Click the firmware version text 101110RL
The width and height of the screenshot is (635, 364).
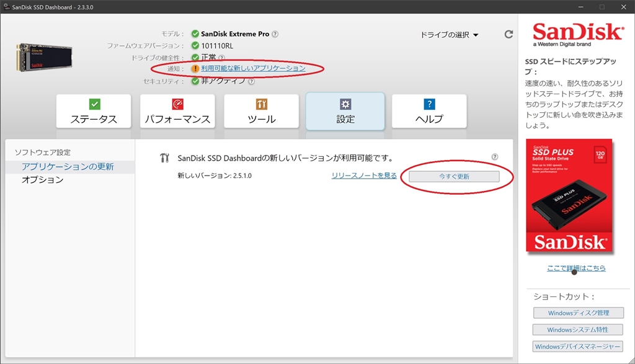click(217, 46)
